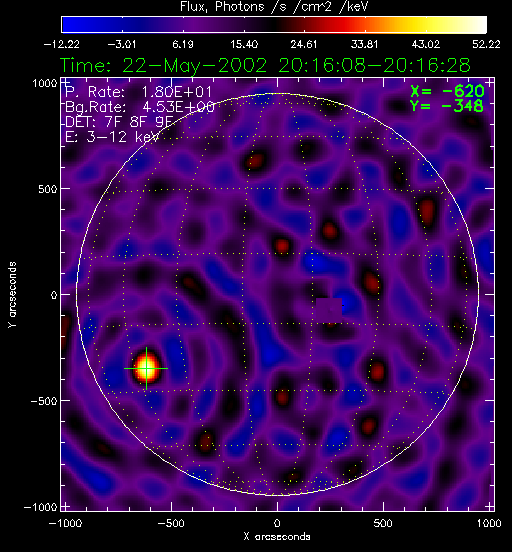Click the green crosshair on the bright flare
This screenshot has height=552, width=512.
point(146,369)
